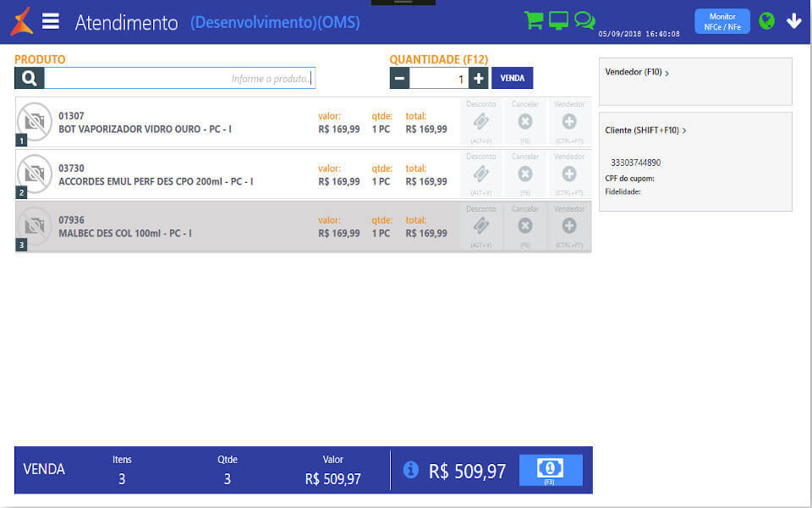Select row BOT VAPORIZADOR VIDRO OURO
This screenshot has height=508, width=812.
303,122
